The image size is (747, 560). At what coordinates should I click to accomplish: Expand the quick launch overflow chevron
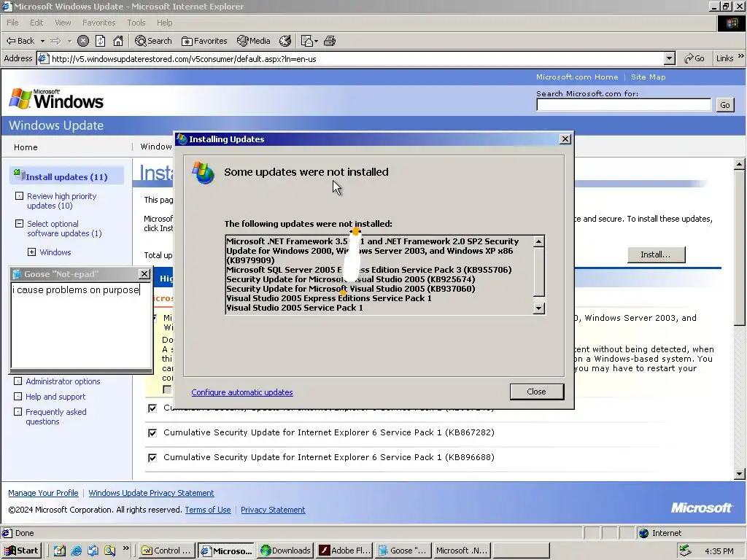(x=125, y=548)
